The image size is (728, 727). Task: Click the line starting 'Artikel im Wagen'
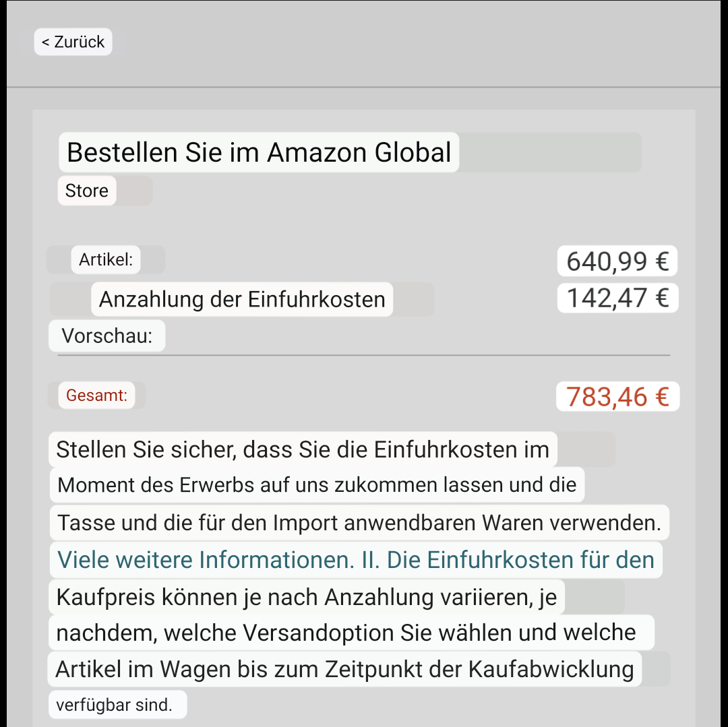(344, 669)
